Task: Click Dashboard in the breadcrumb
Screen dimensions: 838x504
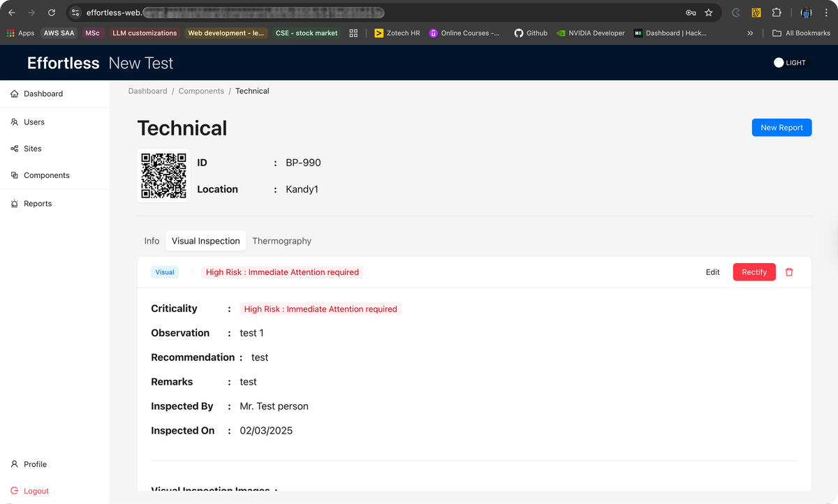Action: point(148,91)
